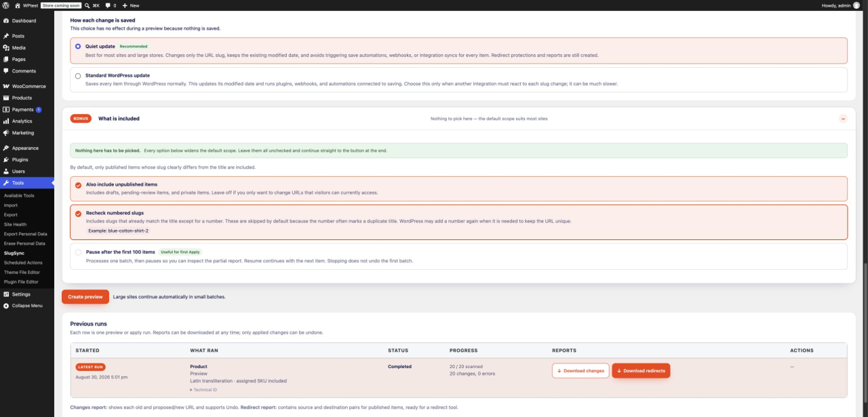Viewport: 868px width, 417px height.
Task: Click the WooCommerce logo icon
Action: pyautogui.click(x=6, y=86)
